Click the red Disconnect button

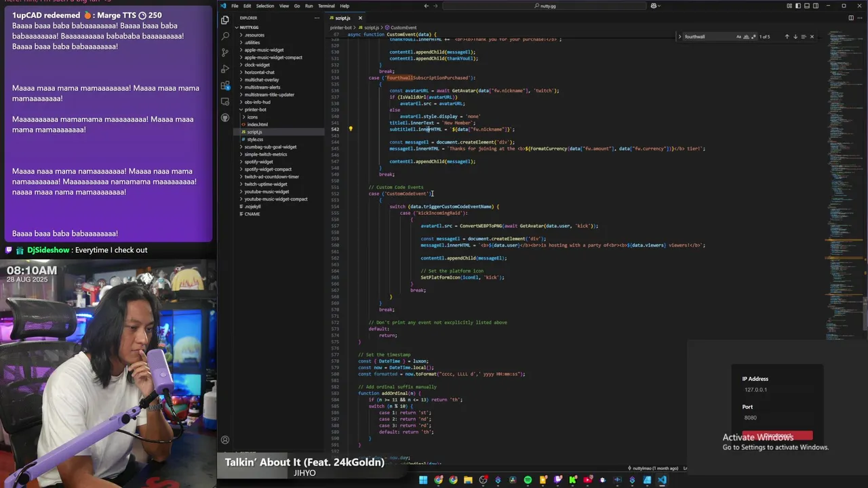point(777,435)
